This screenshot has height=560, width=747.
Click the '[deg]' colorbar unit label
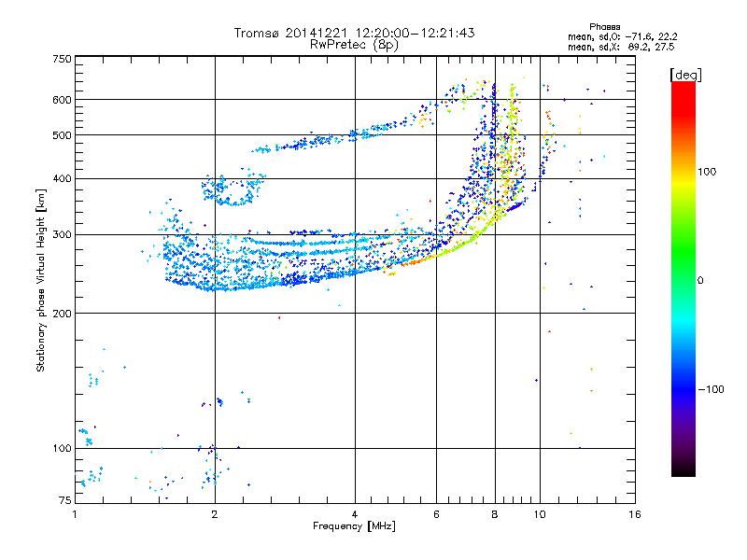tap(685, 75)
